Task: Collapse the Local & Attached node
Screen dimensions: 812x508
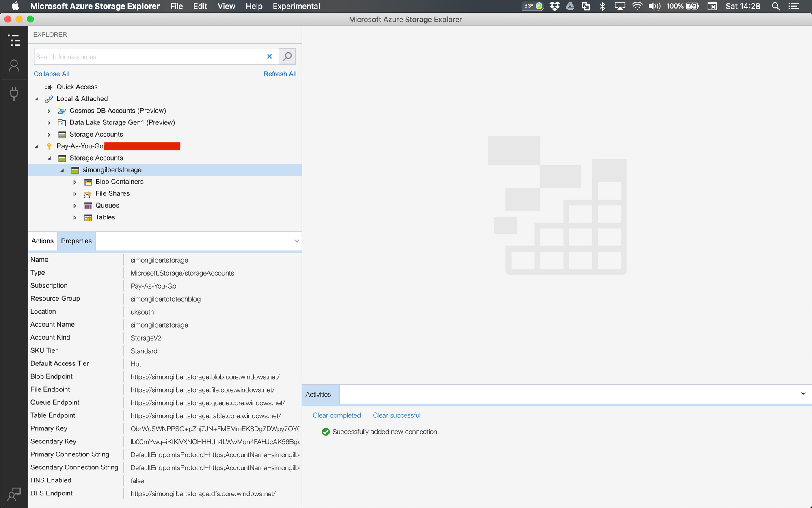Action: point(36,99)
